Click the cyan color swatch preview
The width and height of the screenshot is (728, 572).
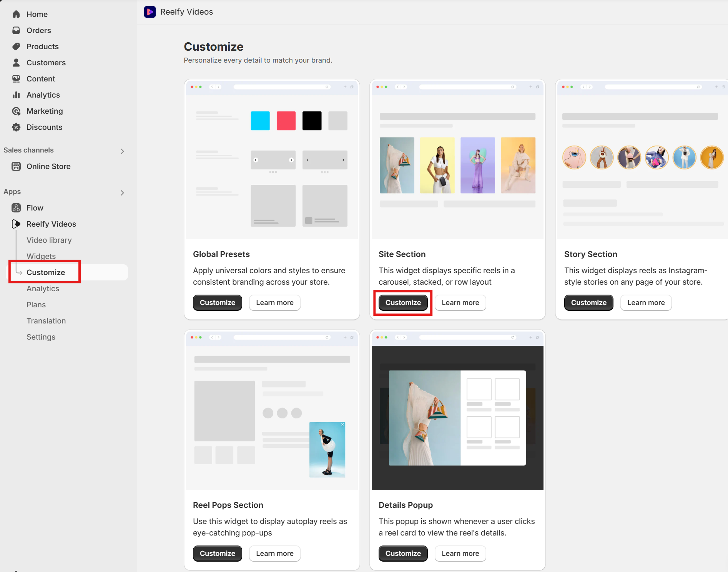click(260, 121)
